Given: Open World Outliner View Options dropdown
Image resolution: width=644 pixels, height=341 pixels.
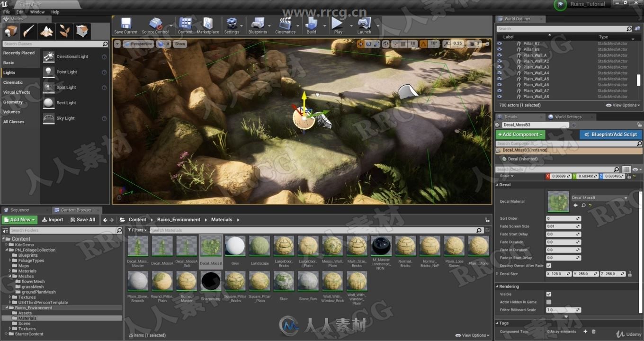Looking at the screenshot, I should tap(623, 105).
